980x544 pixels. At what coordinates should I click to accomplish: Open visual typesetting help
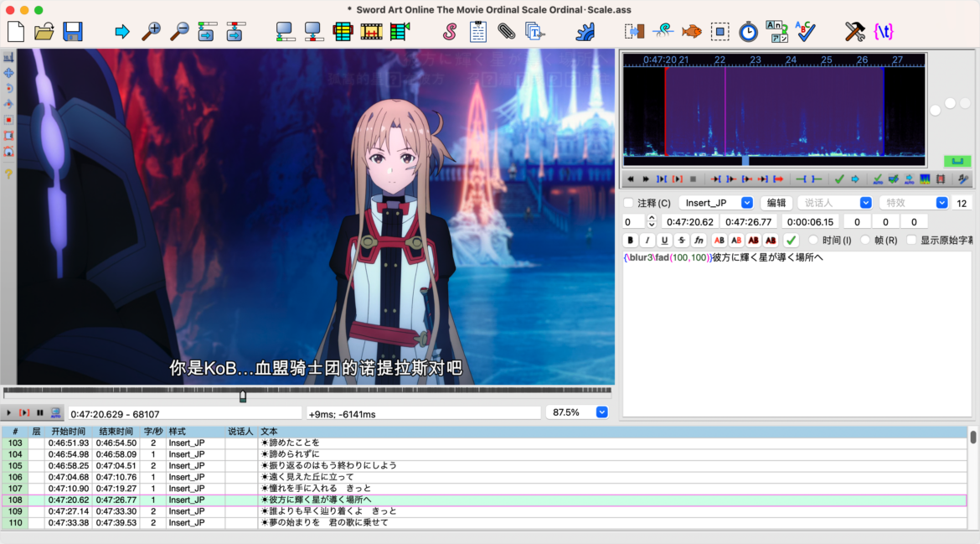pyautogui.click(x=8, y=174)
